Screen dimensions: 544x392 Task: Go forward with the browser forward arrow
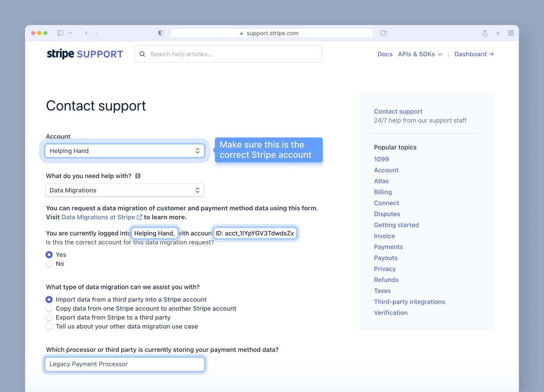96,33
